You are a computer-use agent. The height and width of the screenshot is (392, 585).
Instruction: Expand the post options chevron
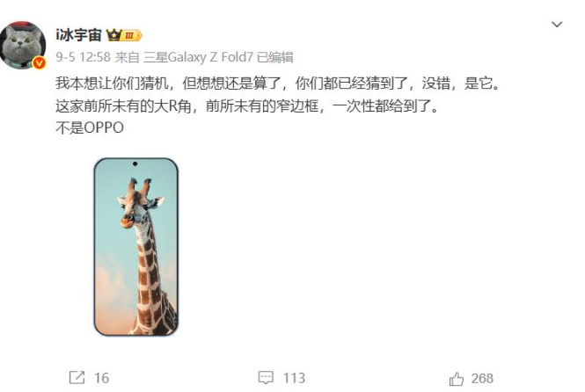[x=557, y=25]
